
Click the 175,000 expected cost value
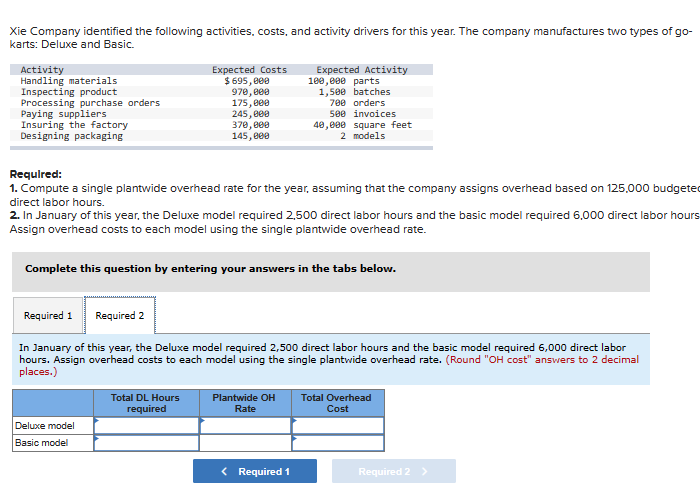point(250,103)
